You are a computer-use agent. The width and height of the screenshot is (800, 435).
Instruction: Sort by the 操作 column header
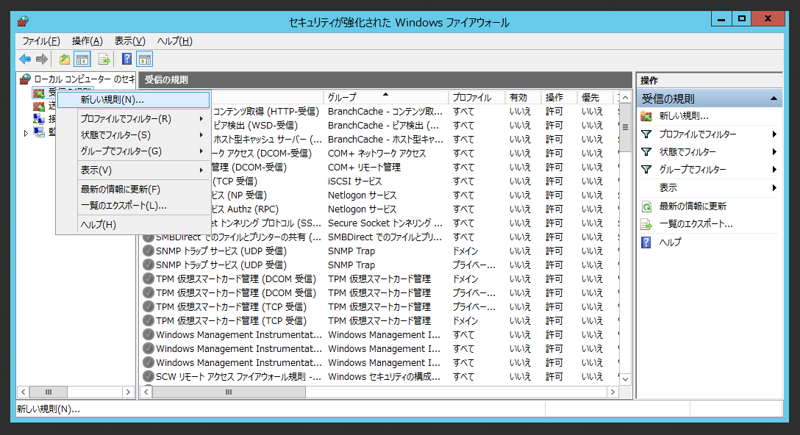tap(559, 97)
